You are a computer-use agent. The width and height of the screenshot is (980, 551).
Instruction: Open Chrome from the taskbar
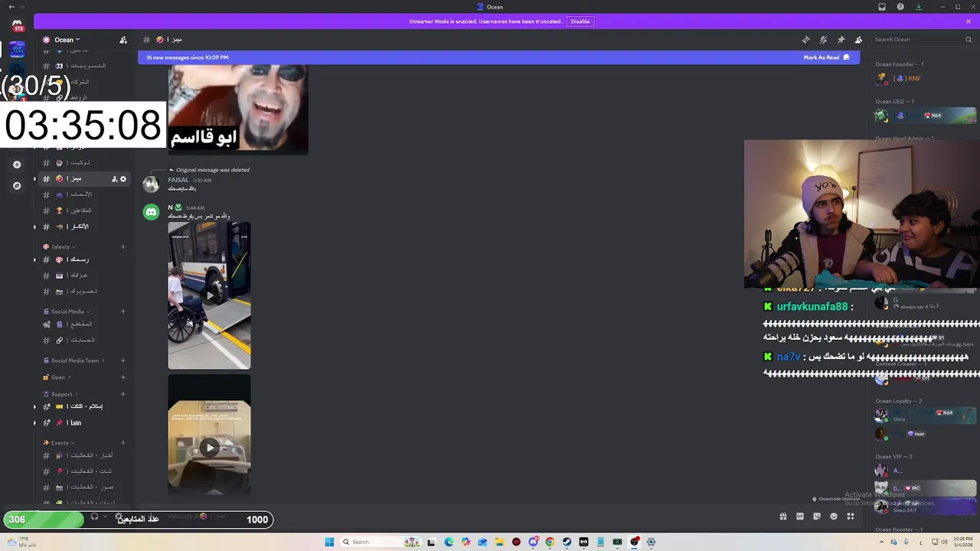tap(550, 542)
